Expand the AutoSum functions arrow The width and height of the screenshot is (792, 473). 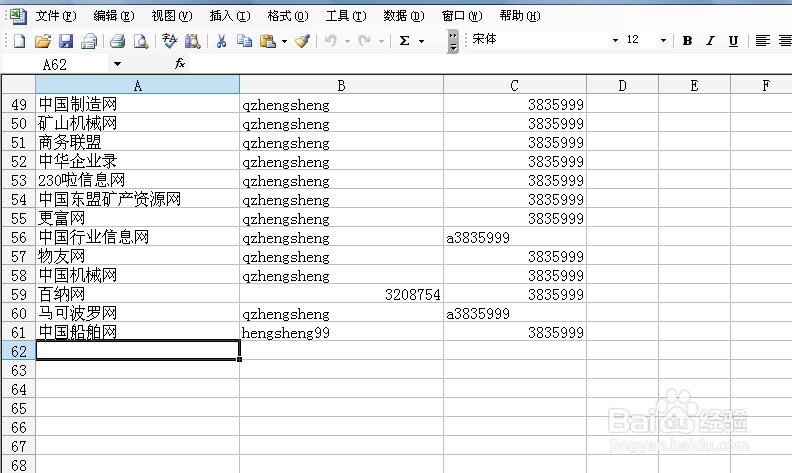(421, 41)
